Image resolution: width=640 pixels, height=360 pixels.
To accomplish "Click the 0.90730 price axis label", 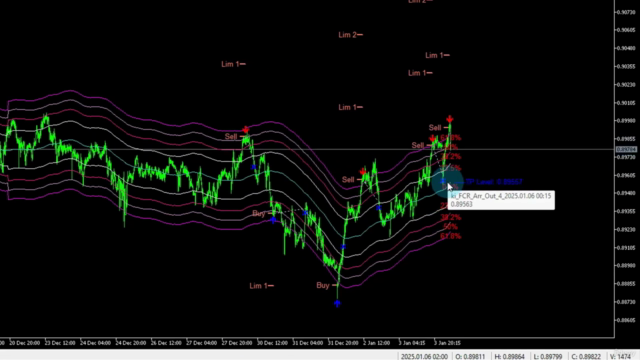I will coord(627,12).
